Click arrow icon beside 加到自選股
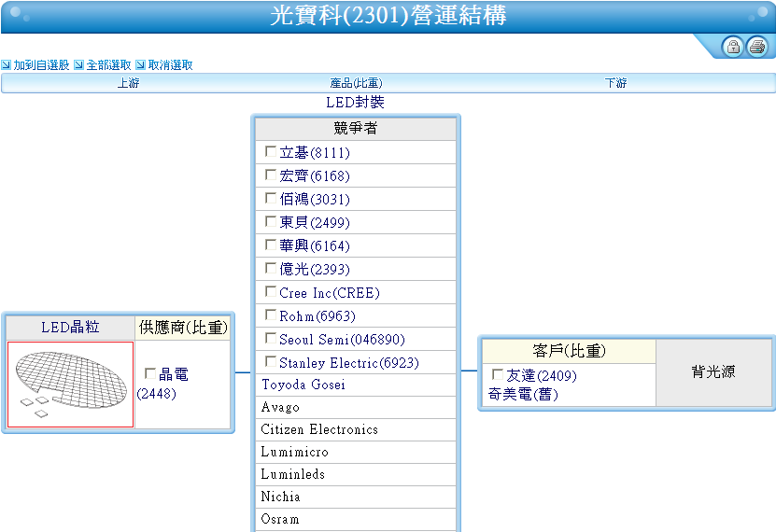The height and width of the screenshot is (532, 776). click(x=6, y=64)
